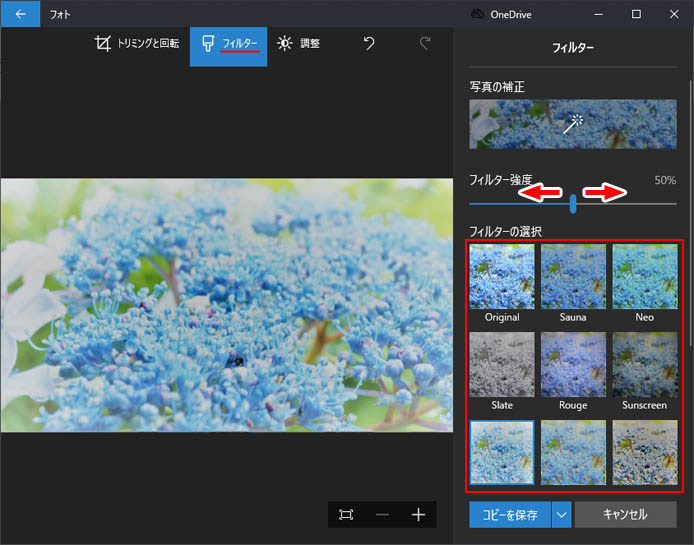Zoom in with the plus button
The height and width of the screenshot is (545, 694).
pos(418,514)
